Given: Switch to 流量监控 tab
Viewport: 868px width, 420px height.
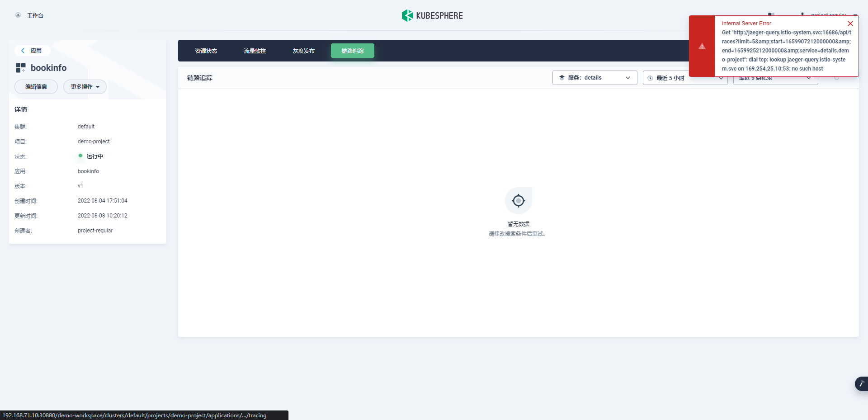Looking at the screenshot, I should pyautogui.click(x=255, y=51).
